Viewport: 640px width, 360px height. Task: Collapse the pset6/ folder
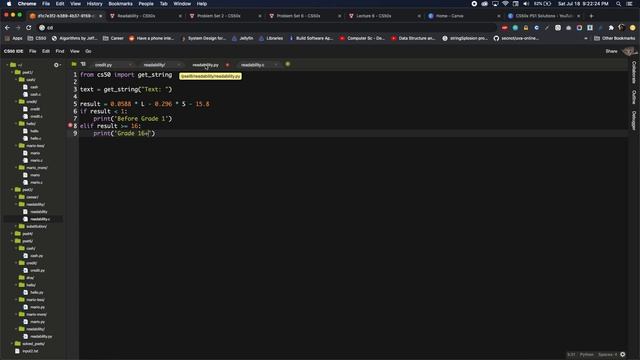pos(12,241)
